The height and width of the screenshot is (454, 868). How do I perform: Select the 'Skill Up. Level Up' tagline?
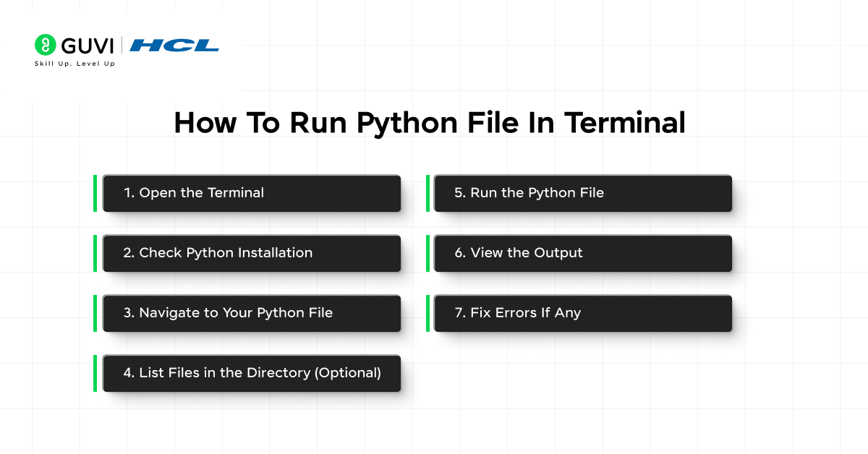point(75,63)
